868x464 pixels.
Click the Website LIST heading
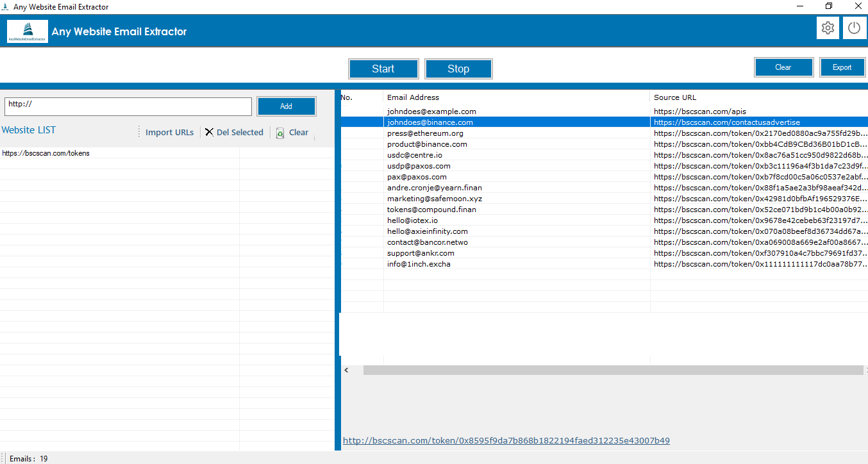pyautogui.click(x=29, y=130)
